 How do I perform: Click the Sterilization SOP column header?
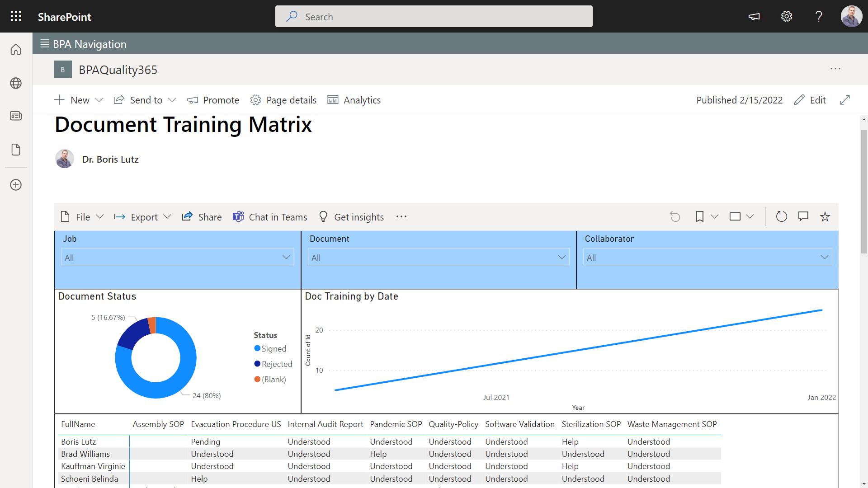[x=591, y=424]
